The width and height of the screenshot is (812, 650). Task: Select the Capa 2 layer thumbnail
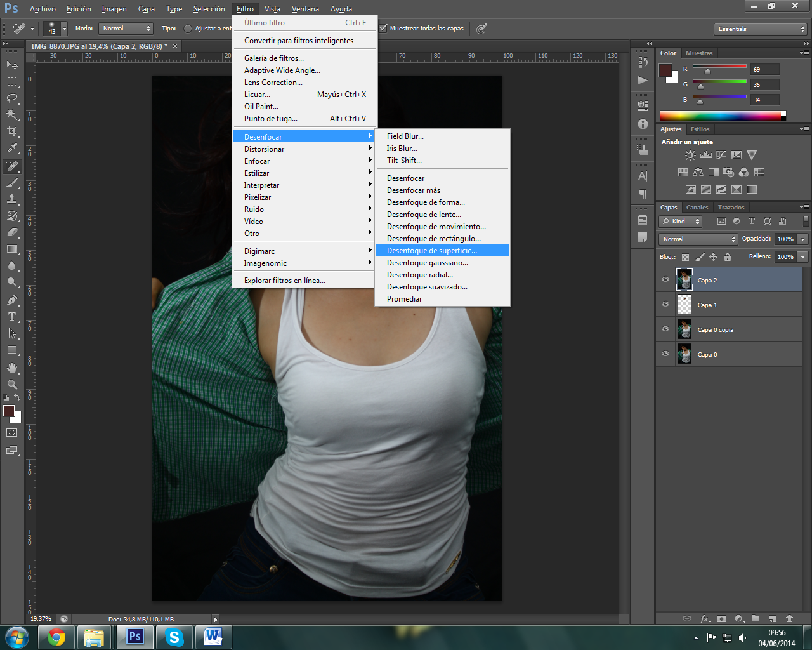[x=684, y=279]
